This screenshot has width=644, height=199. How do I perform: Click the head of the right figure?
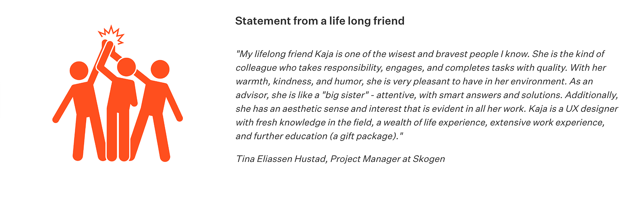tap(160, 69)
